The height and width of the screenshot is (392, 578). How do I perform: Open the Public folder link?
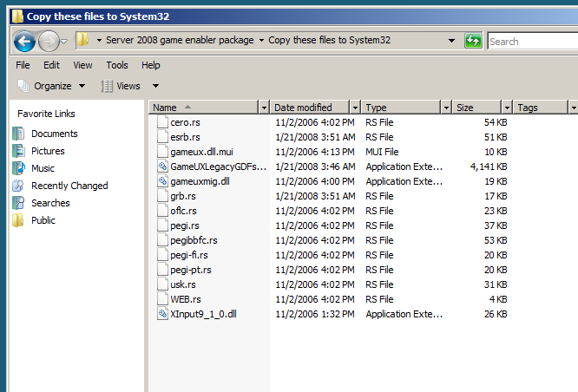point(43,220)
